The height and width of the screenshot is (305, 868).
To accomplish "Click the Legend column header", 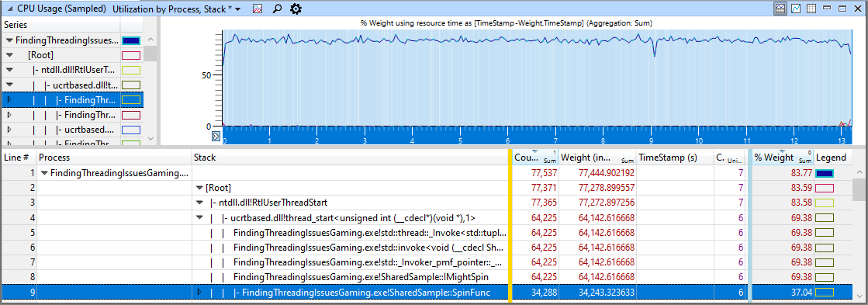I will point(832,158).
